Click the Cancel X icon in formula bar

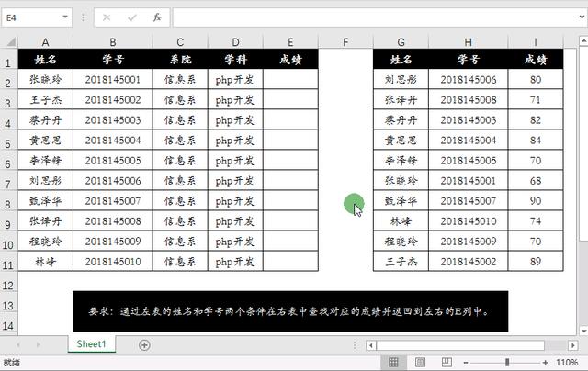point(107,17)
